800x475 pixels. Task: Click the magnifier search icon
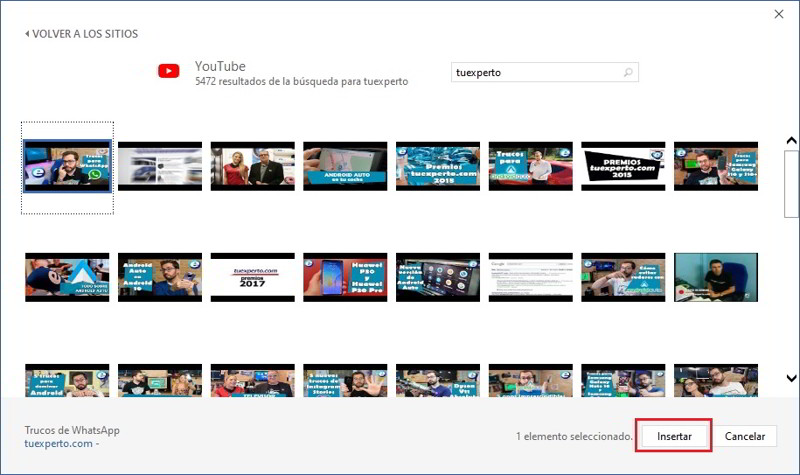(627, 73)
